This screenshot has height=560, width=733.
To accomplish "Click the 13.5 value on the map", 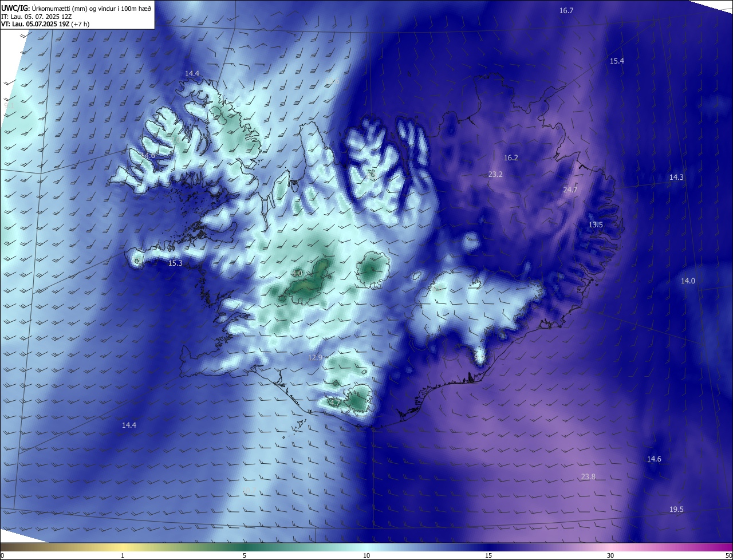I will 596,225.
